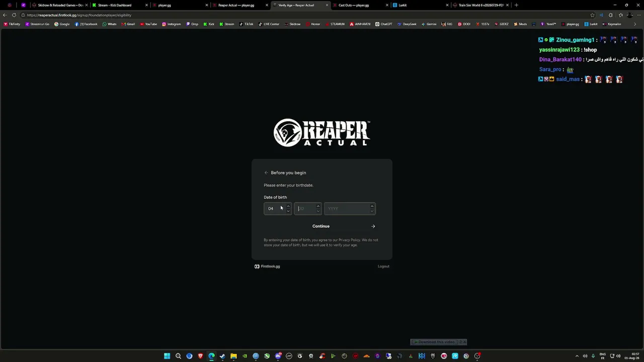Click the Reaper Actual logo

click(x=322, y=133)
